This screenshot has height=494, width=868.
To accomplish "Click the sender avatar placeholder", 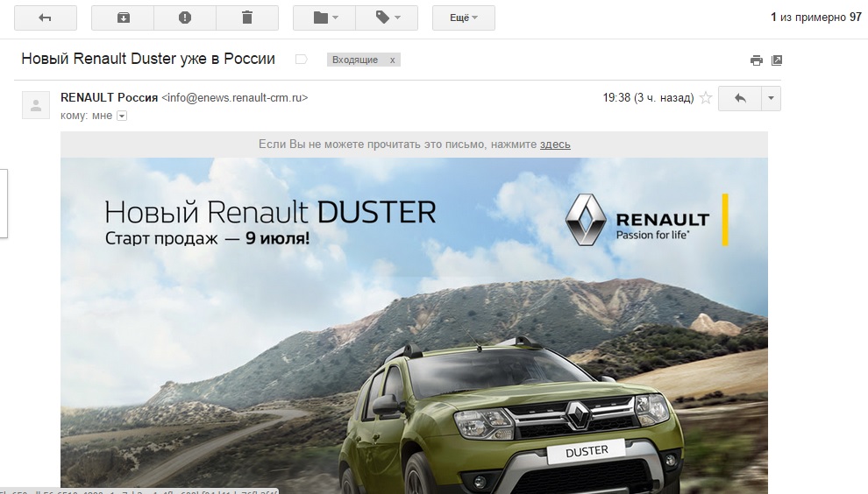I will [36, 105].
